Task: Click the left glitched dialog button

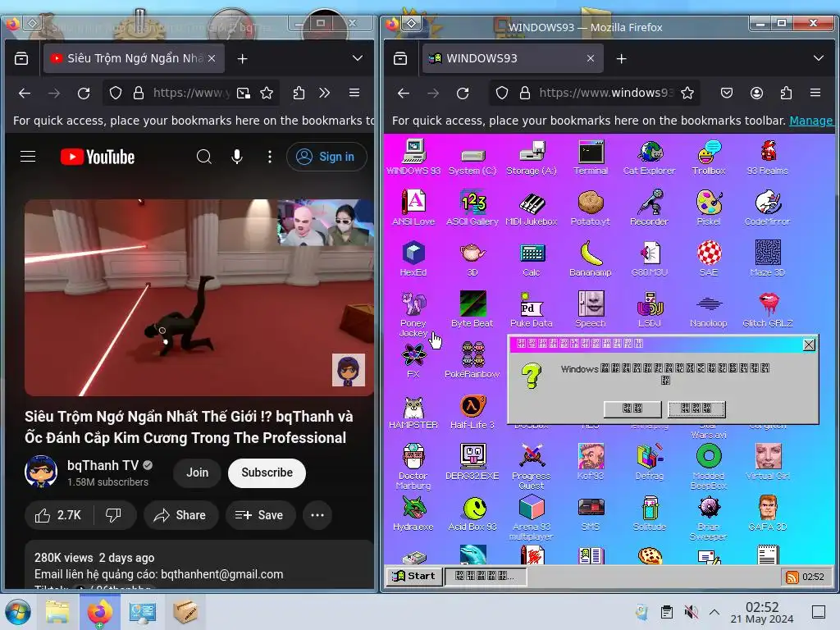Action: point(632,409)
